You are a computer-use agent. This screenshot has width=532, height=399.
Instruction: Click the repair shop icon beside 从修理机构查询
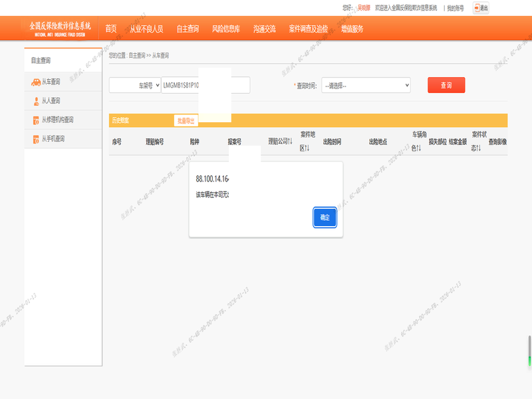click(x=36, y=120)
